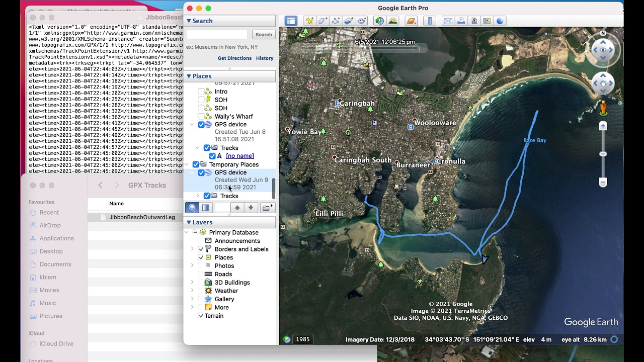Image resolution: width=644 pixels, height=362 pixels.
Task: Uncheck the Temporary Places checkbox
Action: click(x=196, y=164)
